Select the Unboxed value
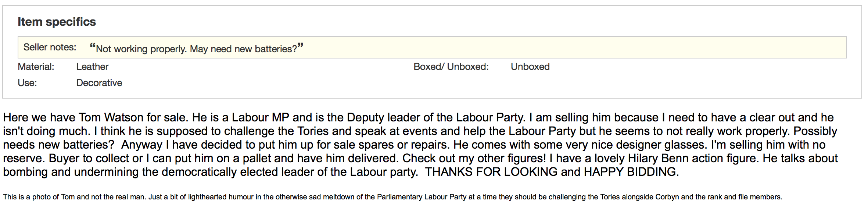The image size is (868, 213). click(x=530, y=67)
